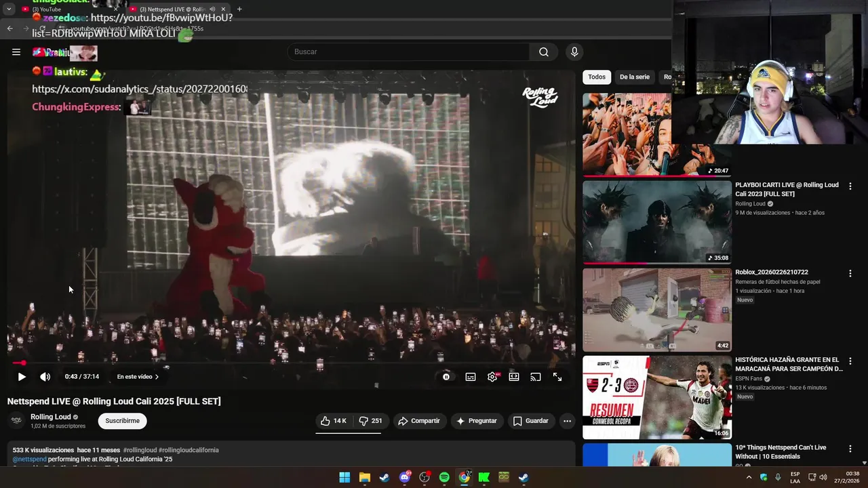Screen dimensions: 868x488
Task: Open Spotify from the taskbar
Action: point(444,477)
